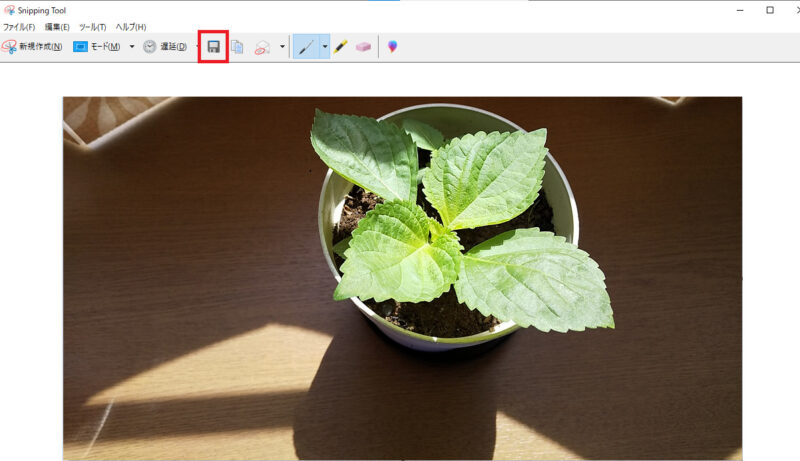
Task: Select the pink Eraser tool
Action: click(363, 47)
